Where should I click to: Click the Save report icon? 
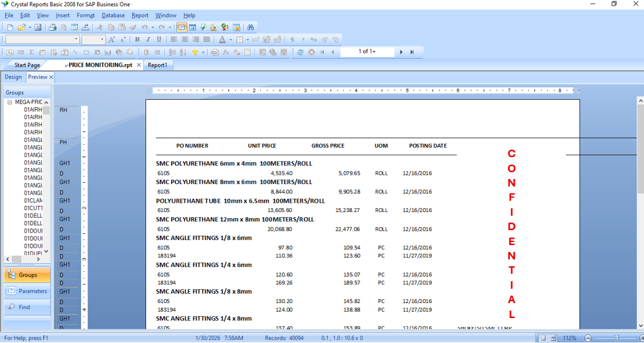pyautogui.click(x=38, y=27)
